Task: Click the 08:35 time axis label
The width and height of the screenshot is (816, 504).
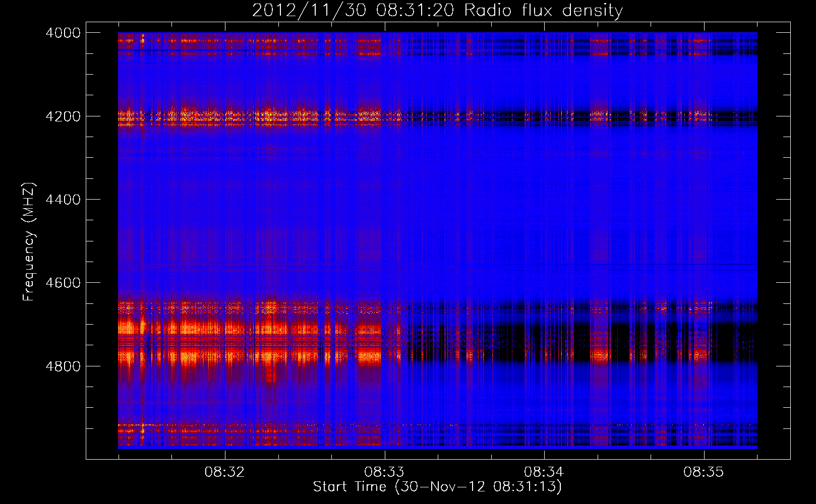Action: (x=704, y=472)
